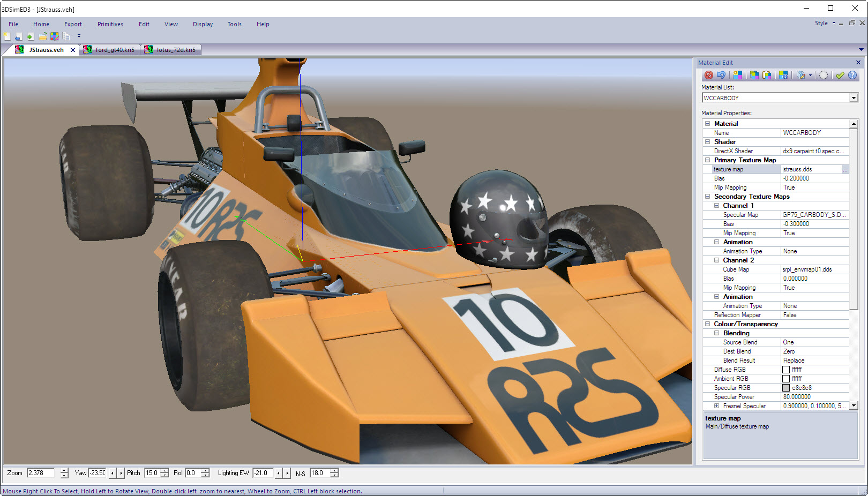The width and height of the screenshot is (868, 496).
Task: Collapse the Channel 1 section
Action: 716,206
